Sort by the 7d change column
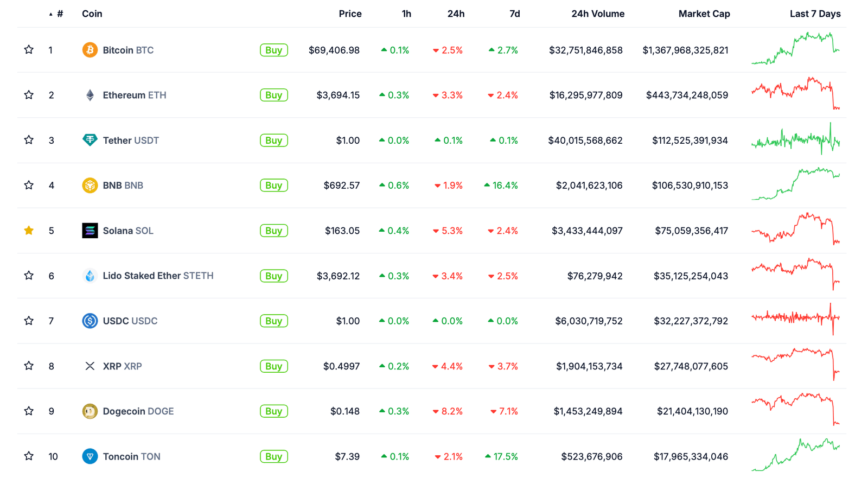This screenshot has height=478, width=868. point(514,14)
